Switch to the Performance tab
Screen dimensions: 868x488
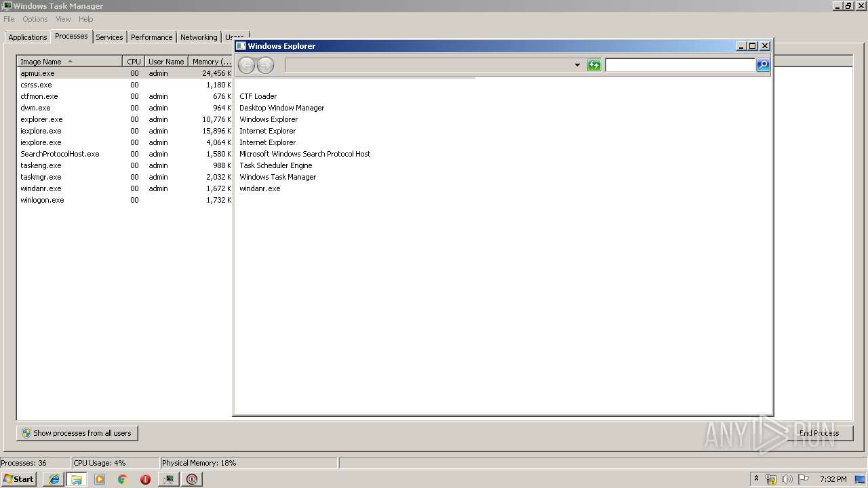(151, 37)
